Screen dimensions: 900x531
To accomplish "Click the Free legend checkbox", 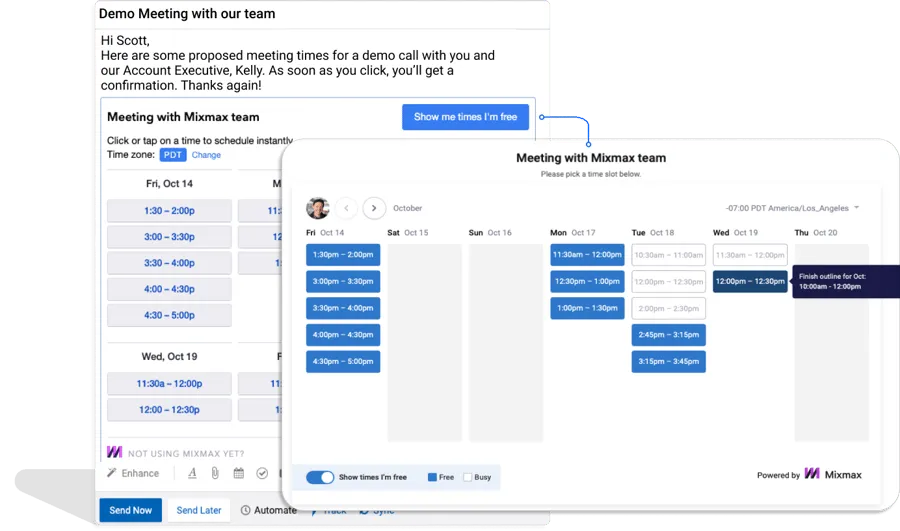I will coord(432,477).
